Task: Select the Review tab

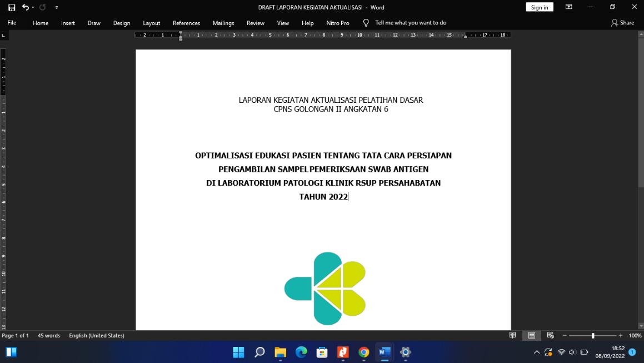Action: pyautogui.click(x=256, y=23)
